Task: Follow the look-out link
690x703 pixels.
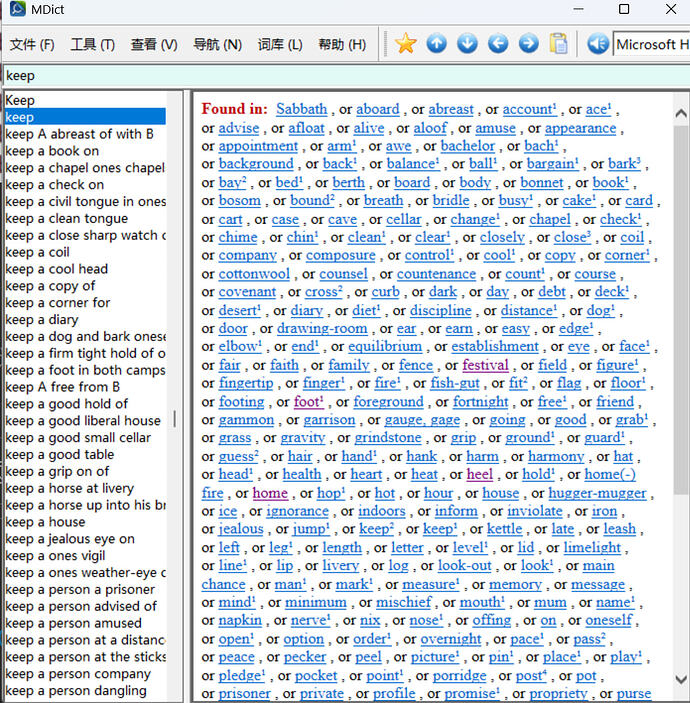Action: click(x=464, y=566)
